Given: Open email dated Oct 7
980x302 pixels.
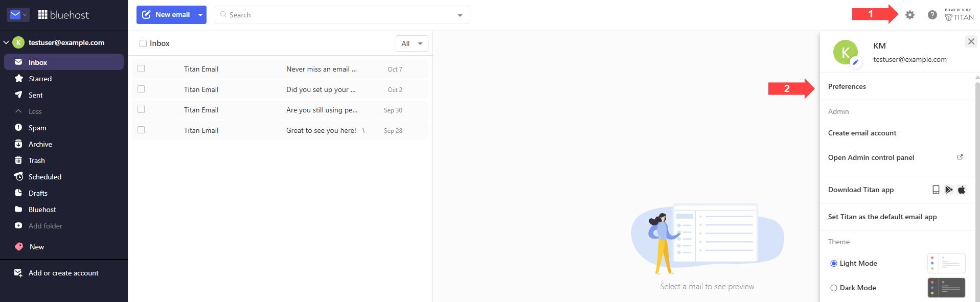Looking at the screenshot, I should coord(280,69).
